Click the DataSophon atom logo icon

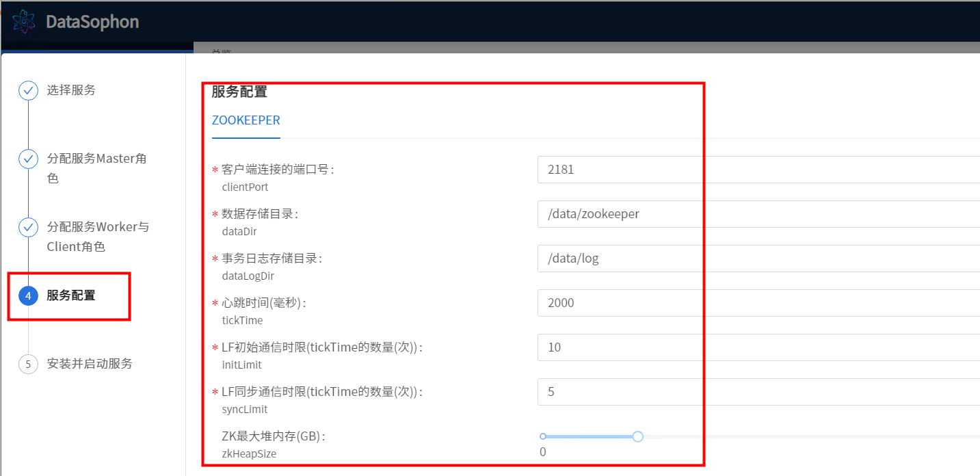(x=23, y=22)
